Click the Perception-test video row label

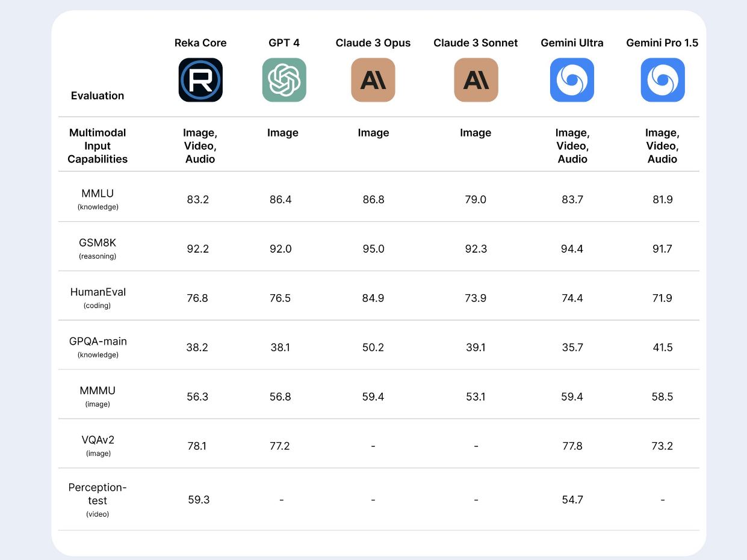click(x=98, y=499)
